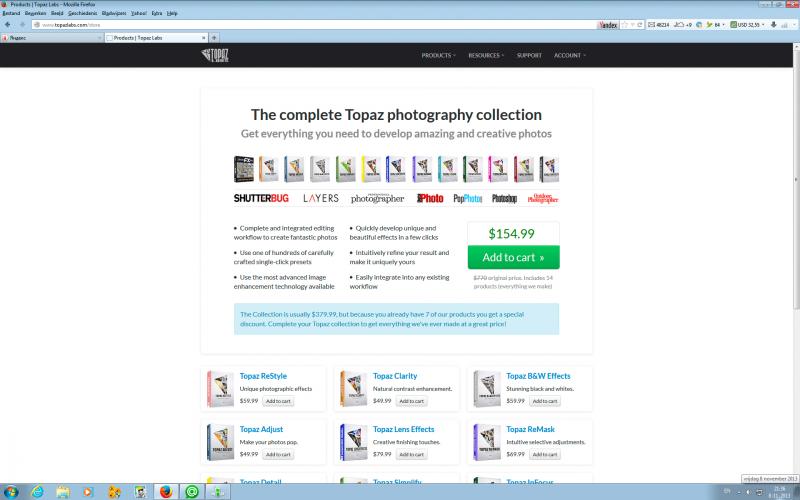Click the first photoFXlab box in collection row
Viewport: 800px width, 500px height.
(244, 169)
